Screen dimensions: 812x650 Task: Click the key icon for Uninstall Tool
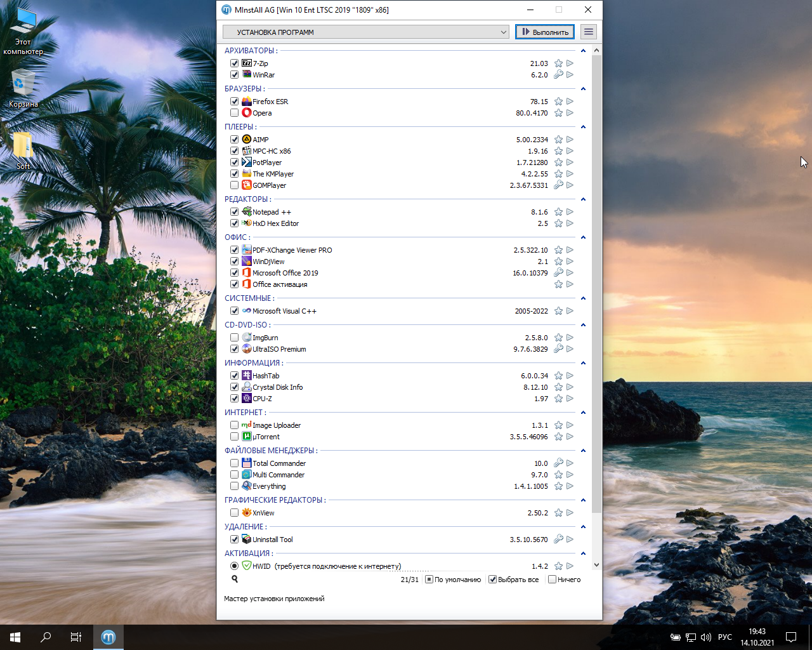coord(558,540)
